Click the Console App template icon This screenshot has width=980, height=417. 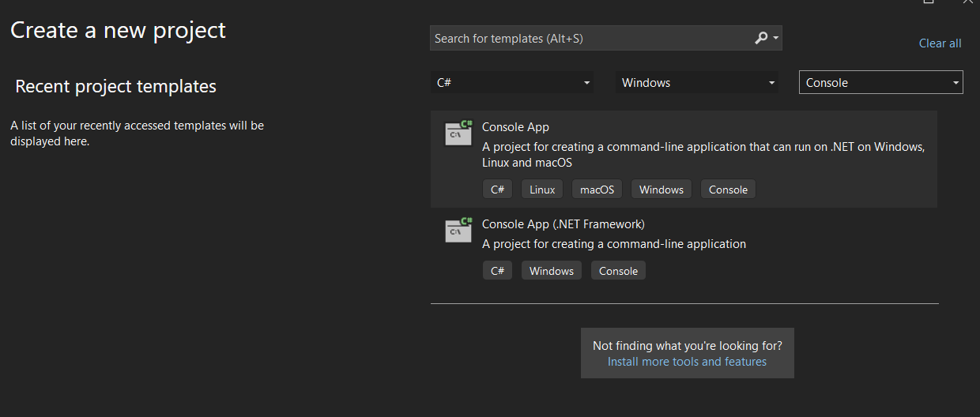(x=458, y=133)
